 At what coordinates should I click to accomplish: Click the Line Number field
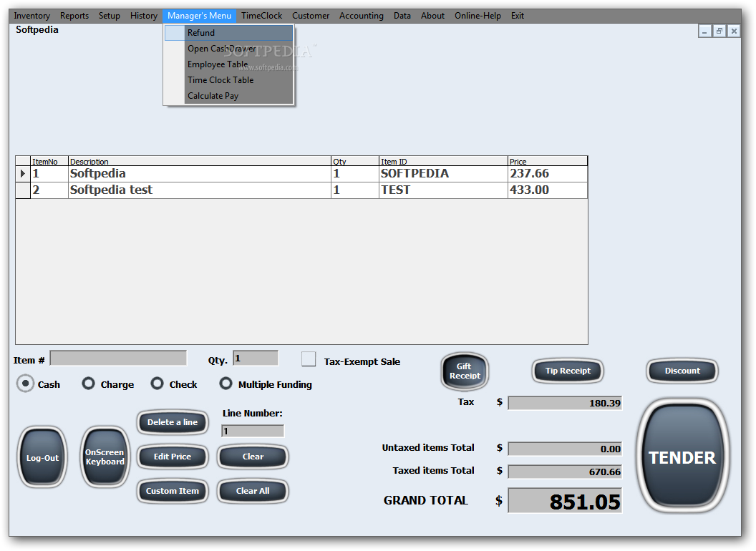point(253,431)
